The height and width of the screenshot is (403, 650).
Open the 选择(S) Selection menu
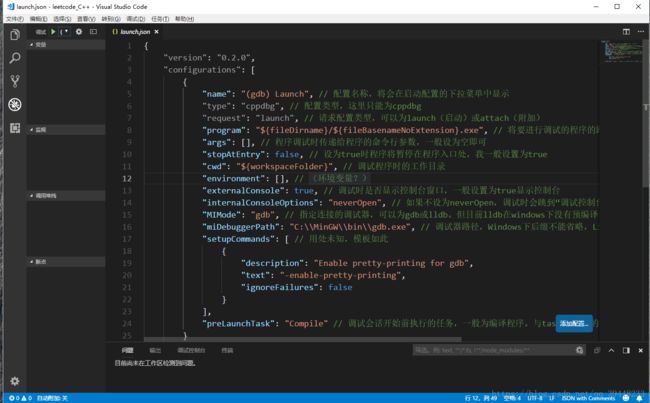coord(62,19)
